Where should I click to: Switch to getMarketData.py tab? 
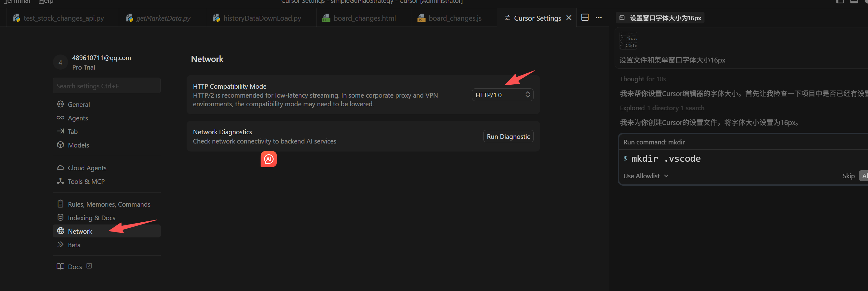[163, 18]
